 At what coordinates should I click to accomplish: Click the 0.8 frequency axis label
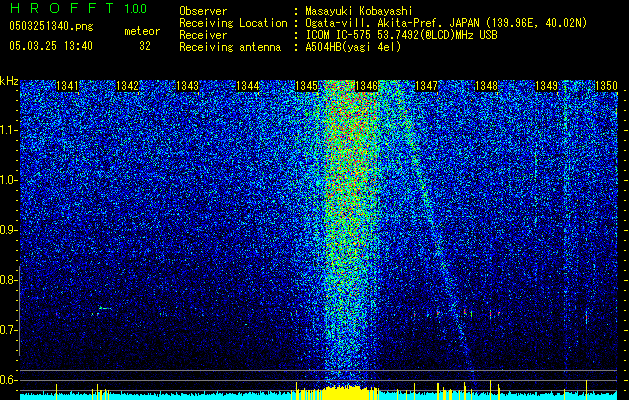click(8, 280)
